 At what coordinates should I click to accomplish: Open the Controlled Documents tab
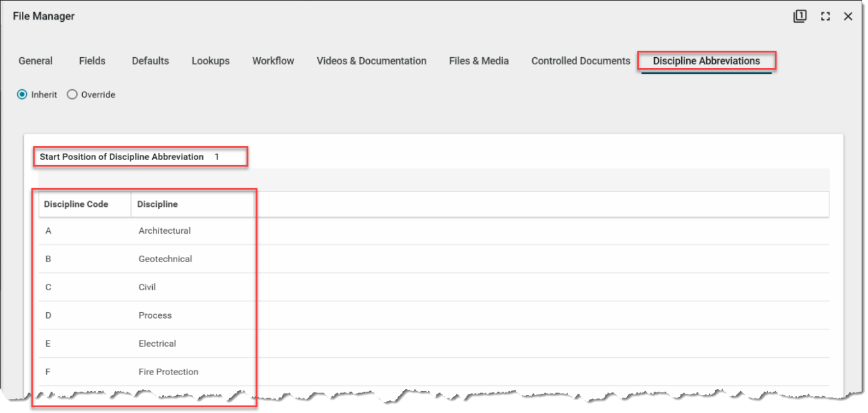click(580, 61)
